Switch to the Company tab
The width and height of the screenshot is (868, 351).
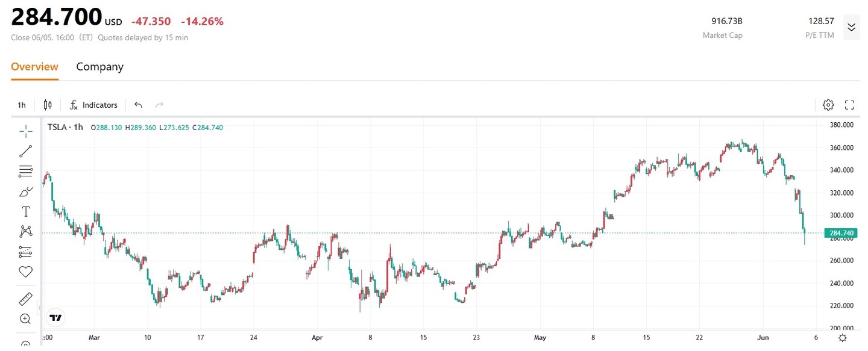(x=99, y=67)
